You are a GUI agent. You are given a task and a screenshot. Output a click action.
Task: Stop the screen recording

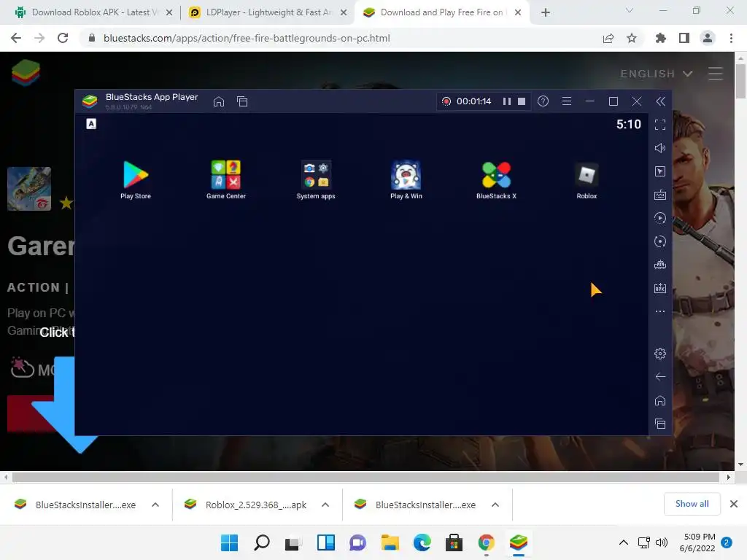coord(522,101)
